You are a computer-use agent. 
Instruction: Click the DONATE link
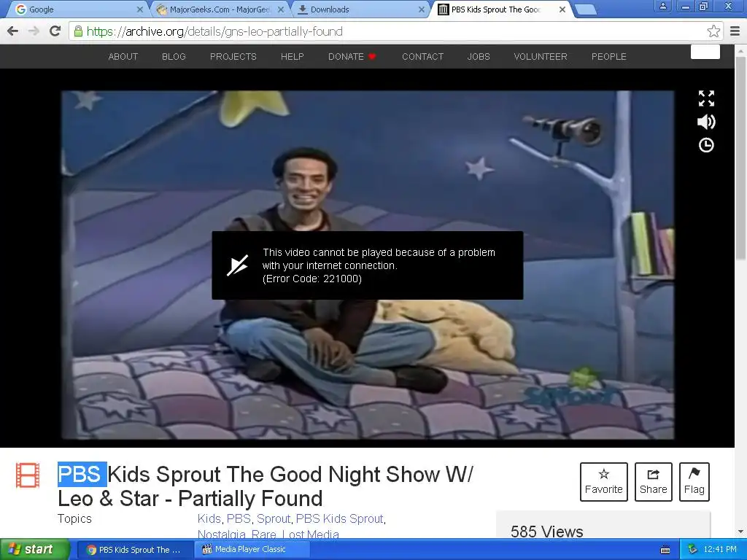(x=352, y=57)
